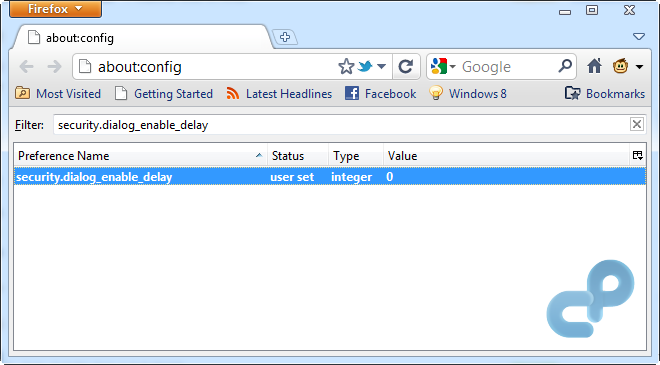Open the list all tabs arrow
The width and height of the screenshot is (660, 365).
639,37
